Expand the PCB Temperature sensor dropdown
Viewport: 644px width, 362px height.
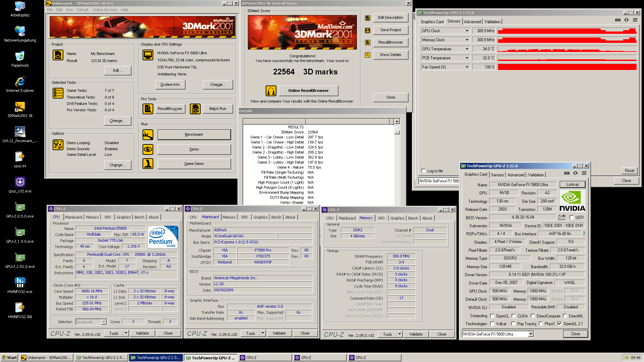click(x=467, y=58)
